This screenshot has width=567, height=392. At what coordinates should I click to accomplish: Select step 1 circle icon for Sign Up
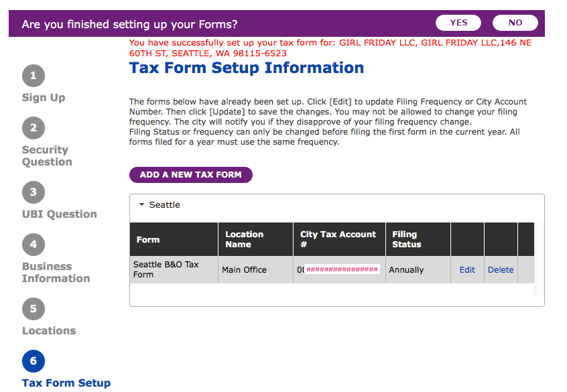coord(34,76)
